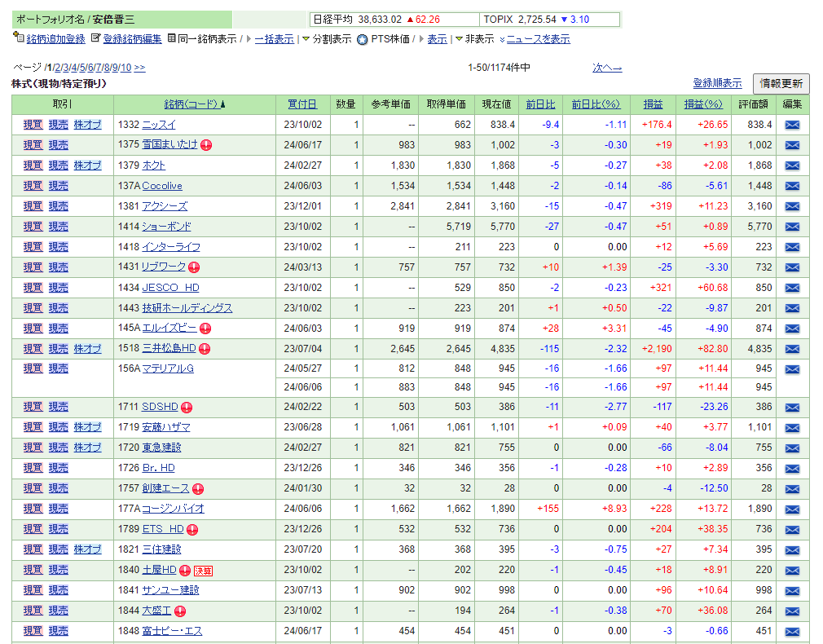Expand the 分割表示 dropdown arrow
The width and height of the screenshot is (823, 644).
pyautogui.click(x=306, y=39)
